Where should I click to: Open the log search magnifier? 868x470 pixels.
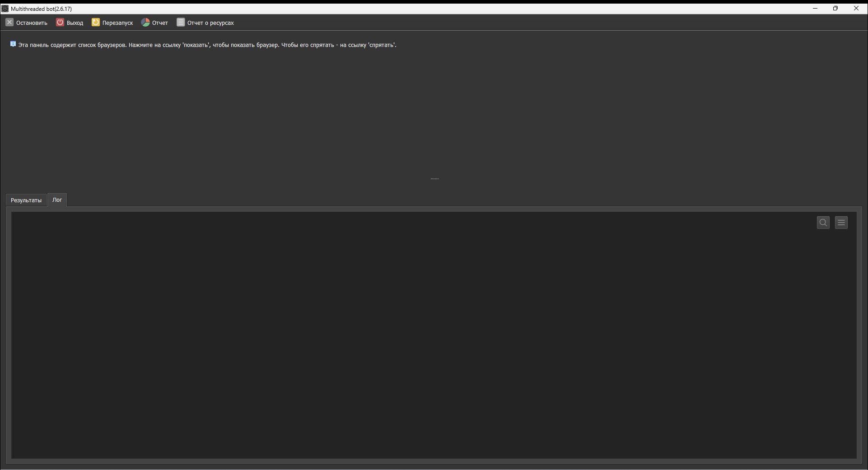[823, 223]
